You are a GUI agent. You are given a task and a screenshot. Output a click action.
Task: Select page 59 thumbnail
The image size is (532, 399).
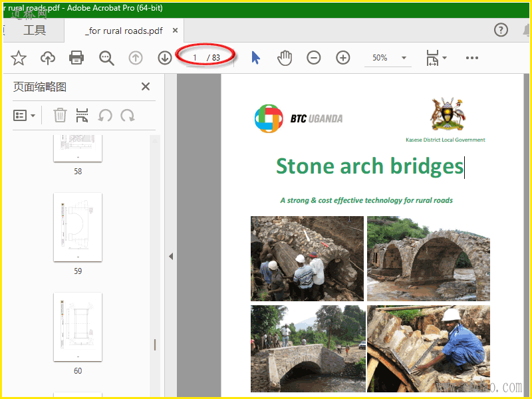pos(78,227)
